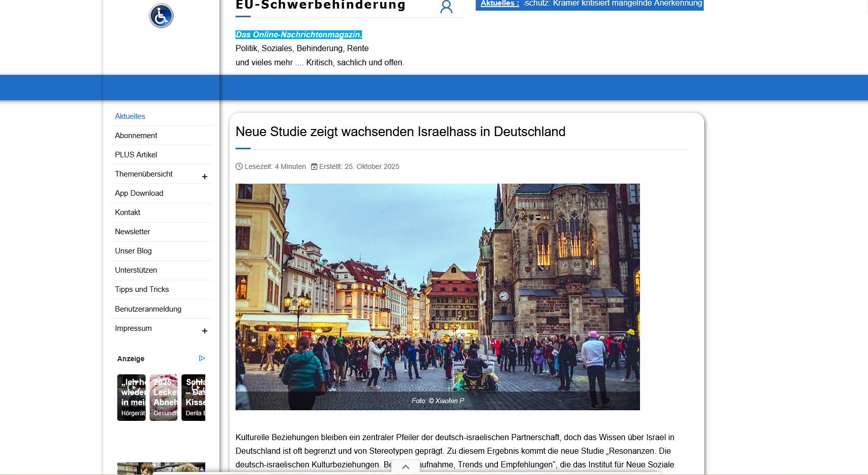This screenshot has height=475, width=868.
Task: Click the user profile icon
Action: pyautogui.click(x=445, y=7)
